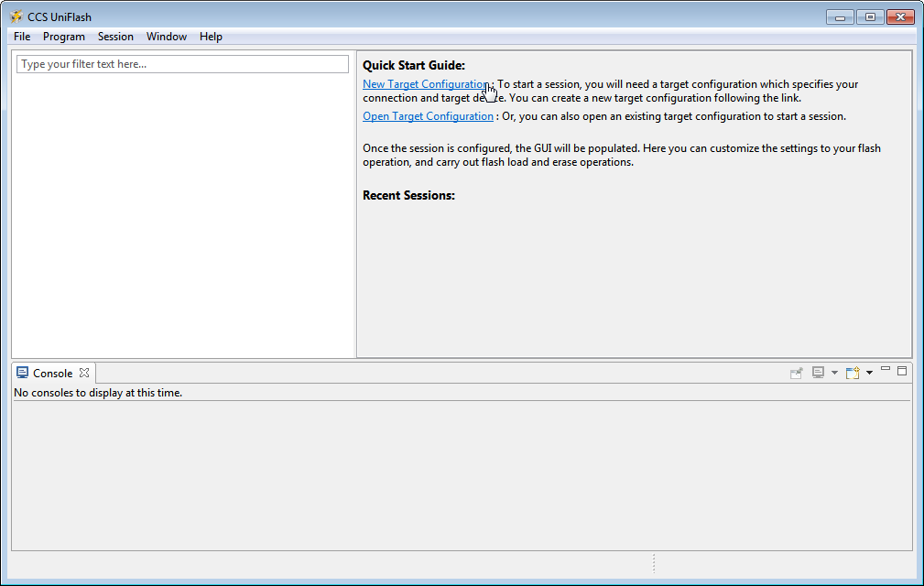Image resolution: width=924 pixels, height=586 pixels.
Task: Switch to the Console tab
Action: [50, 372]
